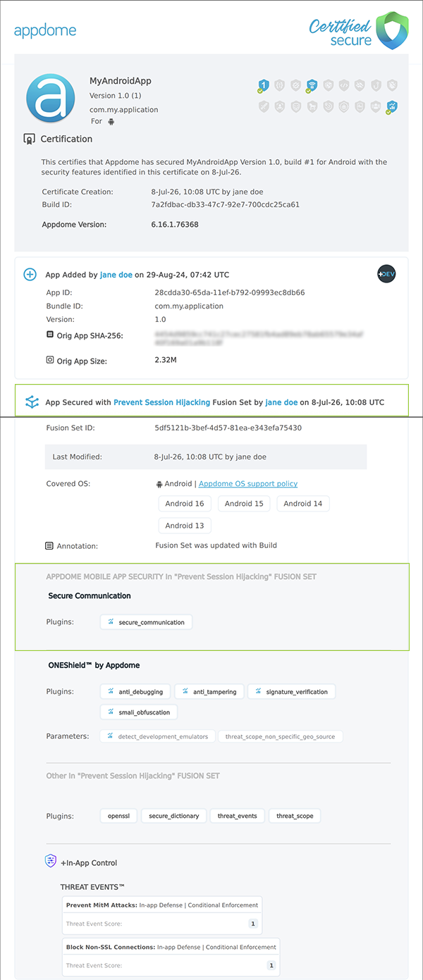Click the +DEV dark round badge
This screenshot has height=980, width=423.
pyautogui.click(x=386, y=274)
